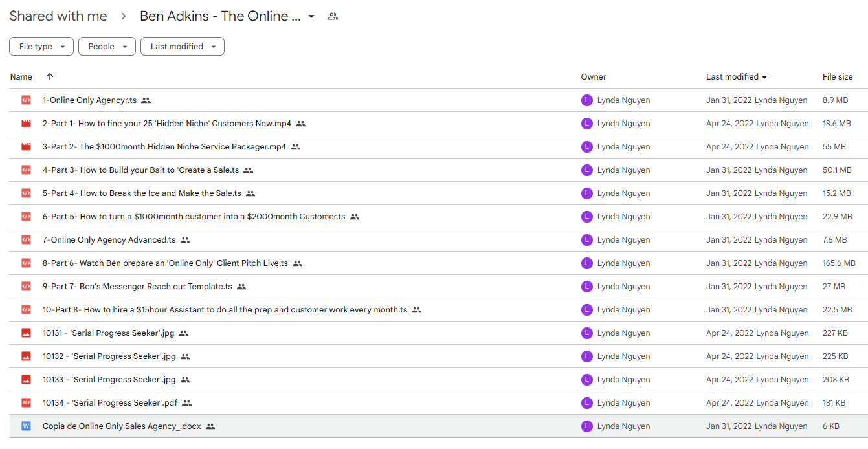Click file icon of 5-Part 4 Break the Ice
Viewport: 868px width, 449px height.
(26, 193)
